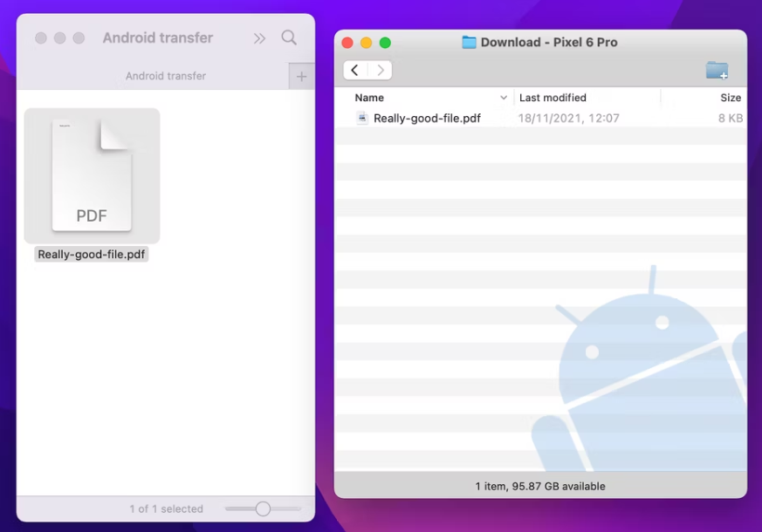Sort by the Name column header
The height and width of the screenshot is (532, 762).
[369, 98]
